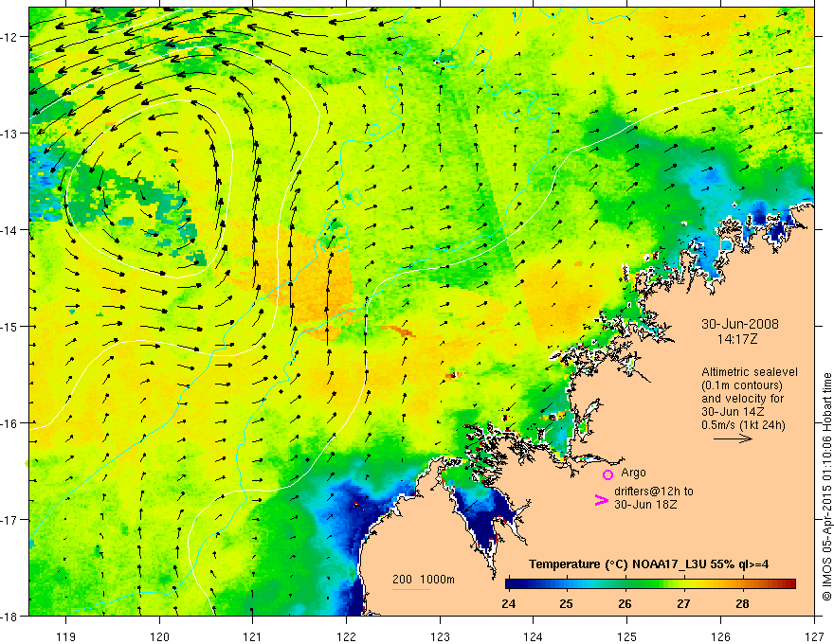This screenshot has height=644, width=834.
Task: Click longitude axis label 127
Action: [x=814, y=636]
